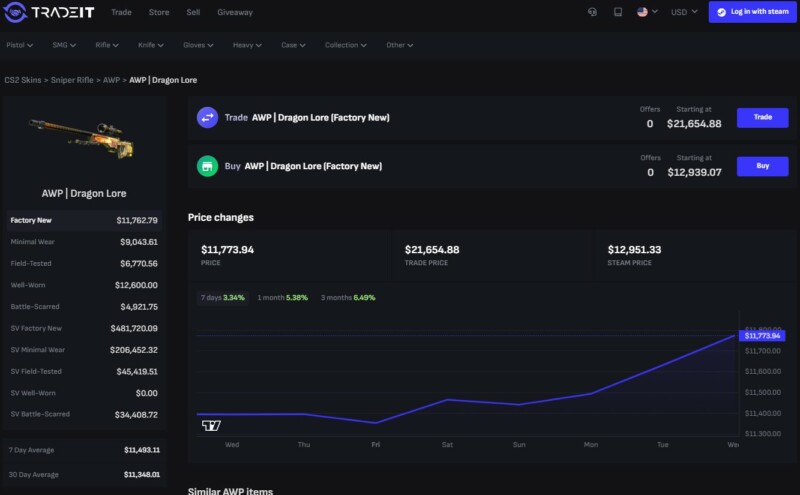The image size is (800, 495).
Task: Click Trade AWP Dragon Lore (Factory New) title
Action: (307, 117)
